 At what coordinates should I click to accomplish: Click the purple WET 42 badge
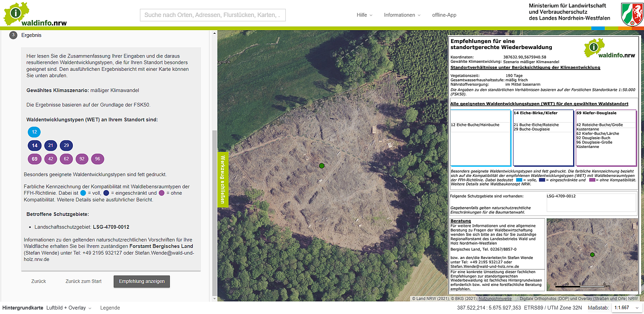[x=51, y=159]
